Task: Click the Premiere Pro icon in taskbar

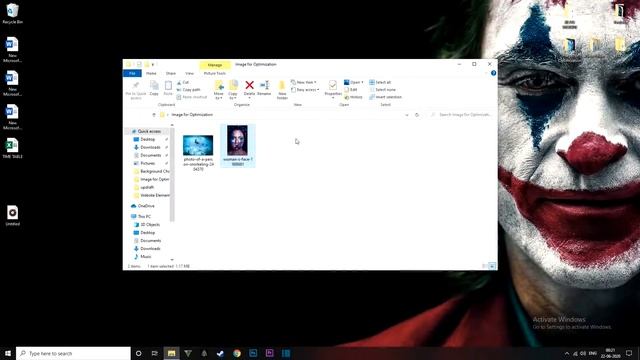Action: point(269,353)
